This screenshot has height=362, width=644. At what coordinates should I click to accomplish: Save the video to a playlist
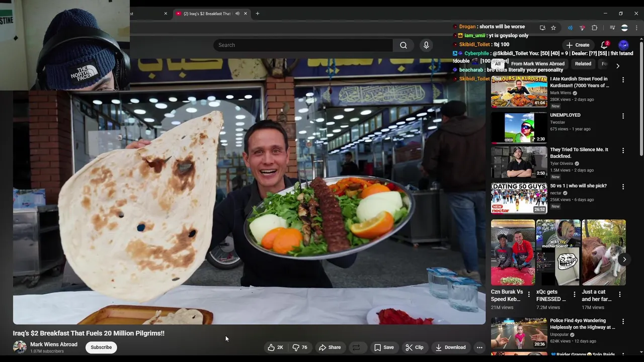384,347
